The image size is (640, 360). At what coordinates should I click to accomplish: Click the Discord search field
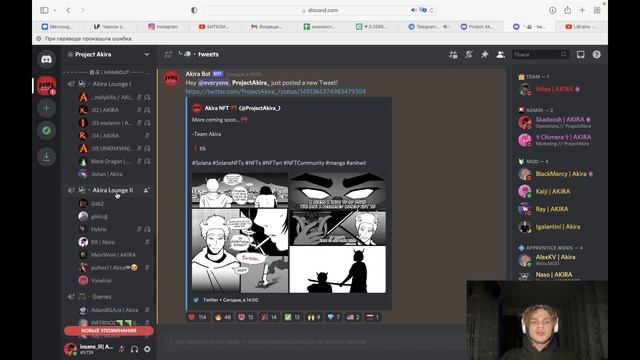[x=540, y=54]
